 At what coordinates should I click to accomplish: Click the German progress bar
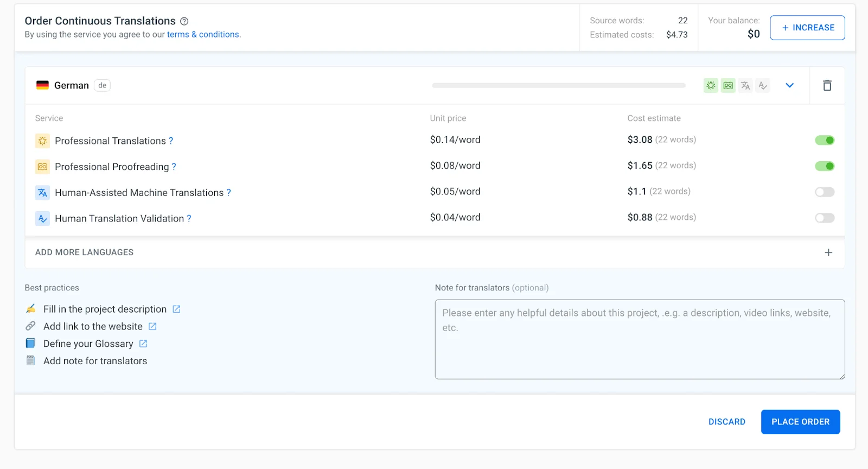point(558,85)
